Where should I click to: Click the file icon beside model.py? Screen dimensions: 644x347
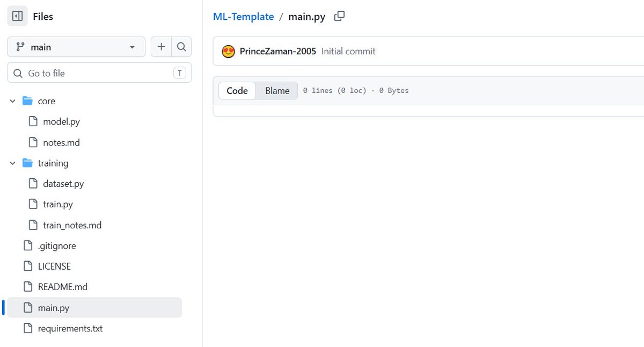(x=33, y=121)
